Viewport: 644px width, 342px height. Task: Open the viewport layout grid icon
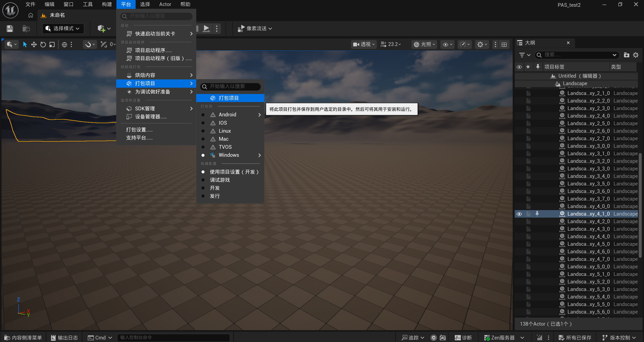point(504,44)
